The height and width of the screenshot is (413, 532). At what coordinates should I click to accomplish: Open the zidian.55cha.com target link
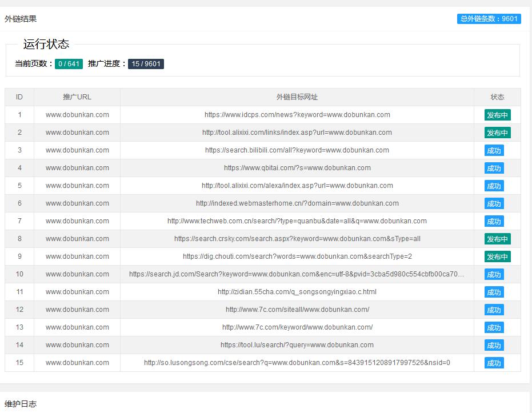(x=297, y=292)
